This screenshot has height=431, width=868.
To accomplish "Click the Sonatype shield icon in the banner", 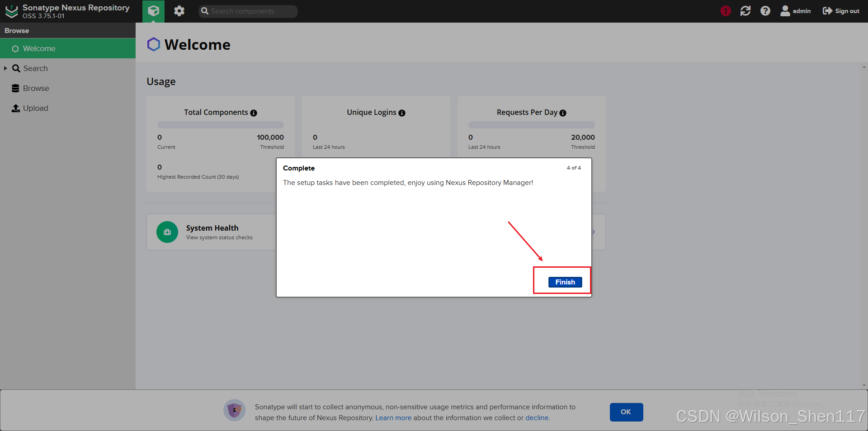I will tap(235, 410).
